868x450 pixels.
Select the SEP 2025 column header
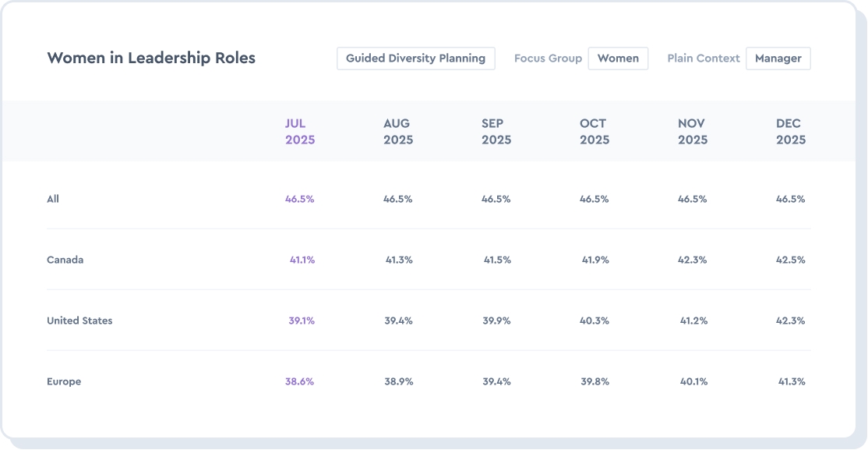[x=496, y=132]
